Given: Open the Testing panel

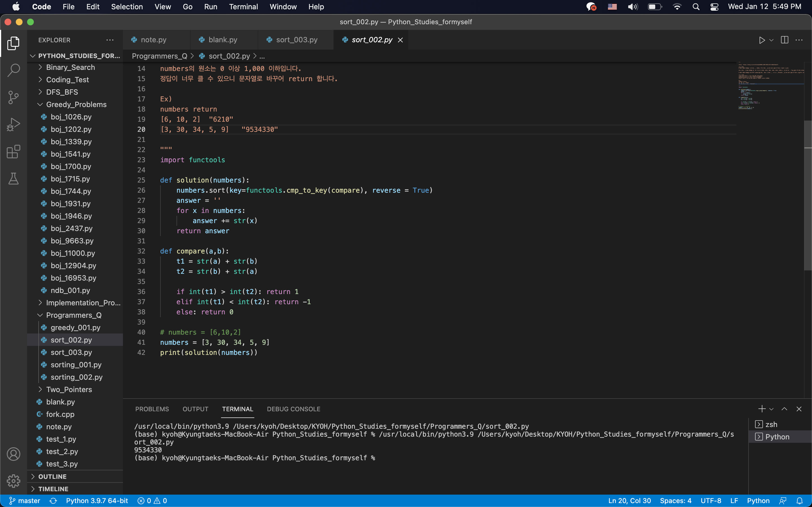Looking at the screenshot, I should [14, 178].
